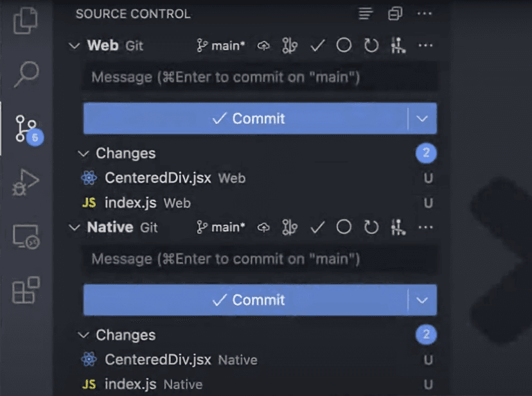532x396 pixels.
Task: Click the sync publish cloud icon for Web repo
Action: (x=263, y=46)
